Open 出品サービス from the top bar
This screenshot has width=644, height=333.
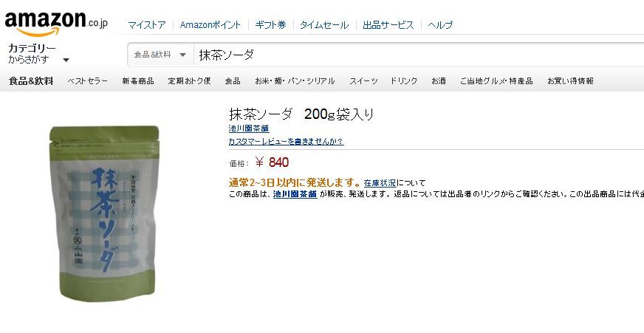(388, 25)
